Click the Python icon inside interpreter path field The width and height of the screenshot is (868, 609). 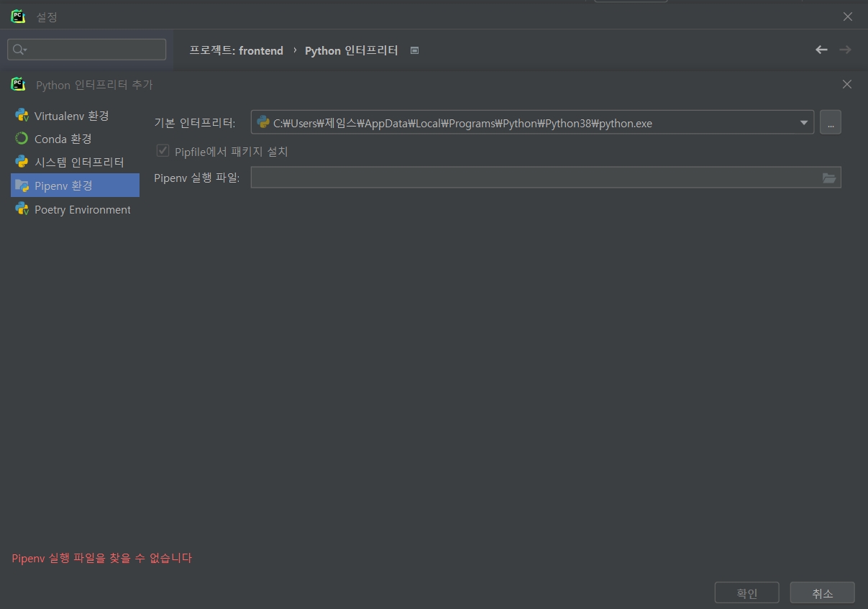click(x=263, y=122)
